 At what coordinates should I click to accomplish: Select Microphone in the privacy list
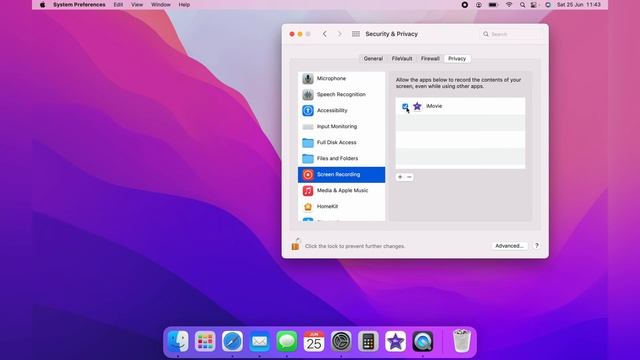tap(341, 78)
